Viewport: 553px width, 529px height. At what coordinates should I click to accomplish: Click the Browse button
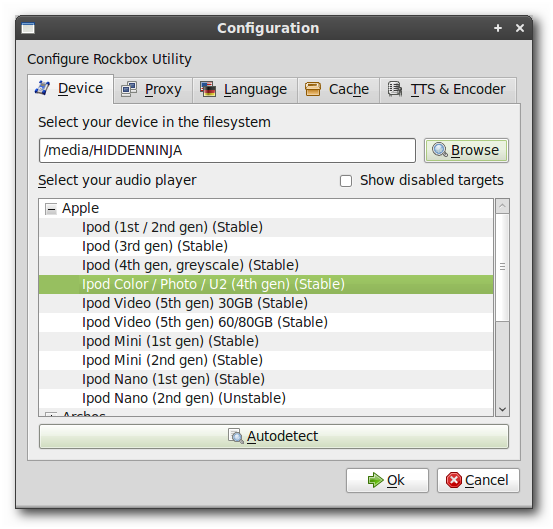pyautogui.click(x=466, y=151)
